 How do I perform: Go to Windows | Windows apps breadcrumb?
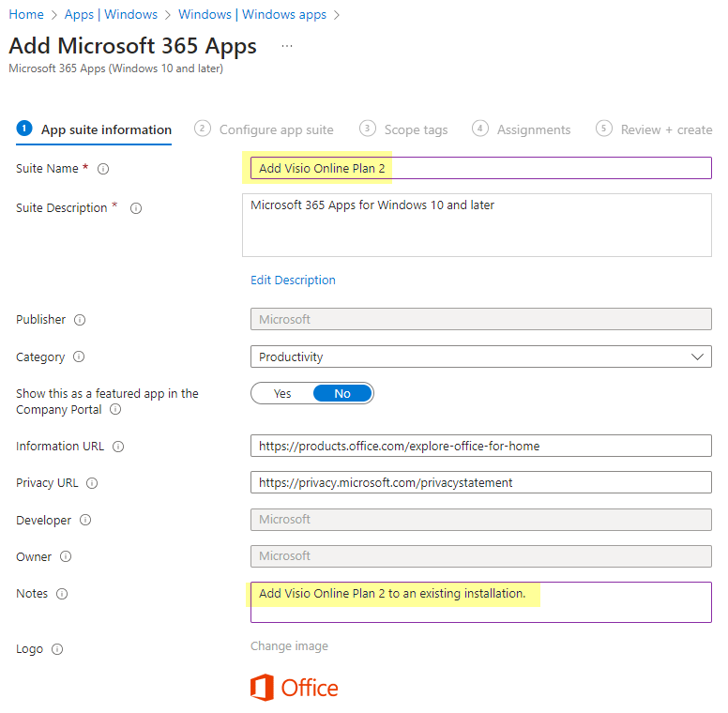252,14
